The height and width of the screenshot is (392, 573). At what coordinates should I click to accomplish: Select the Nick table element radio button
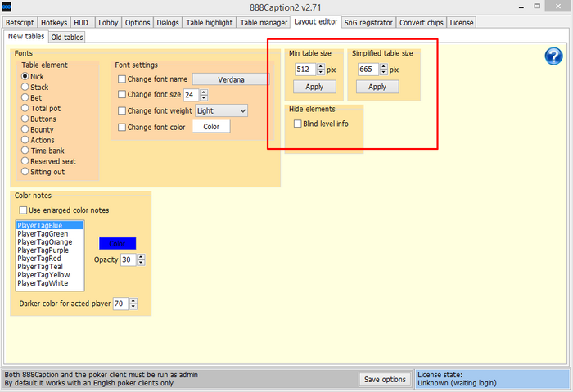(x=25, y=76)
